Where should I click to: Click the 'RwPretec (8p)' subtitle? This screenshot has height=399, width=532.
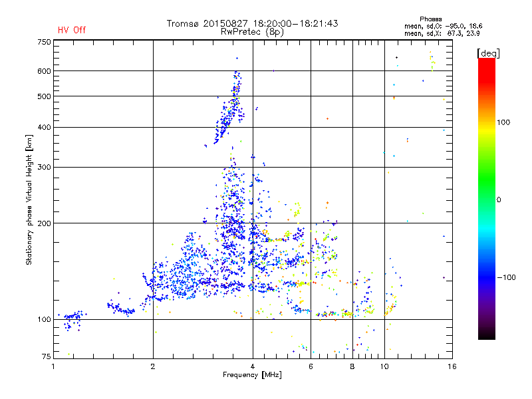252,32
